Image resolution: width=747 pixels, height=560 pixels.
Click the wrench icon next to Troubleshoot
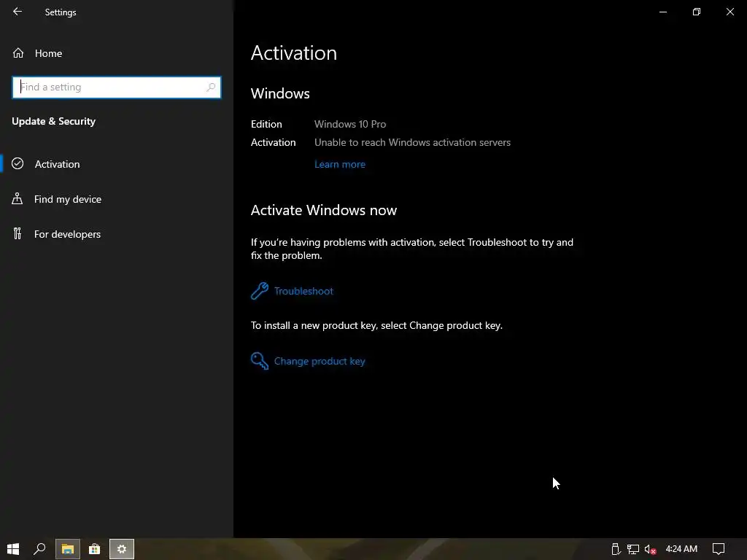(260, 290)
